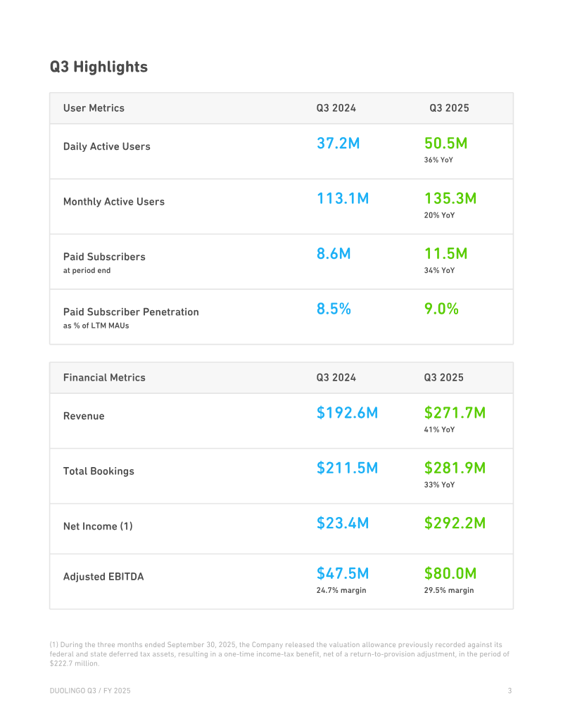The height and width of the screenshot is (728, 563).
Task: Select the $271.7M revenue figure
Action: [x=455, y=412]
